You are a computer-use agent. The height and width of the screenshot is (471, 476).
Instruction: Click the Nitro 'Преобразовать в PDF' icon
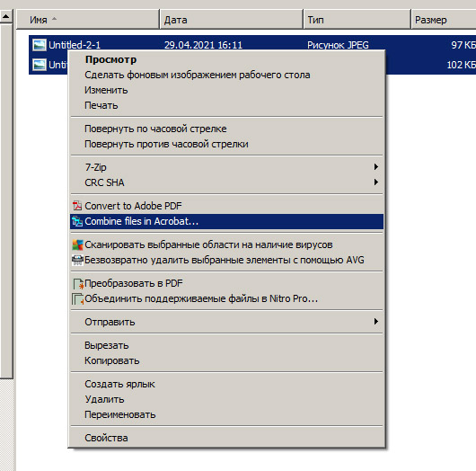coord(78,283)
